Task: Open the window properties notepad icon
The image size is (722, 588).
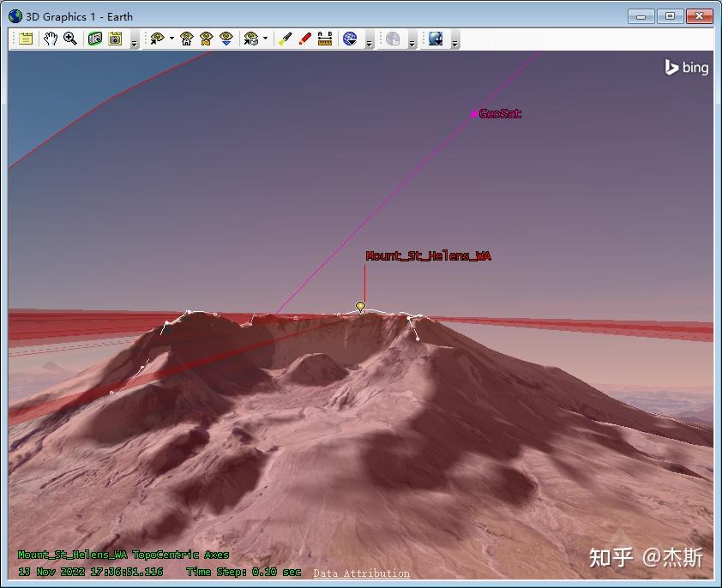Action: tap(26, 39)
